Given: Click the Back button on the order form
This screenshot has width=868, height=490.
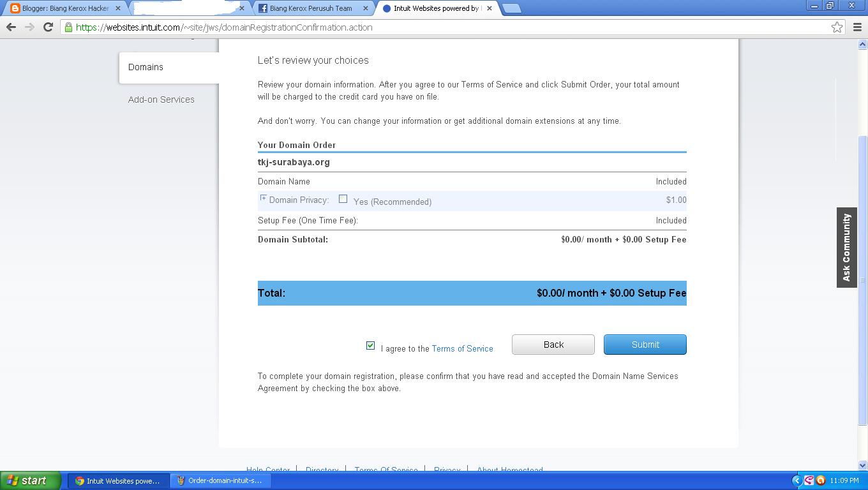Looking at the screenshot, I should tap(553, 345).
